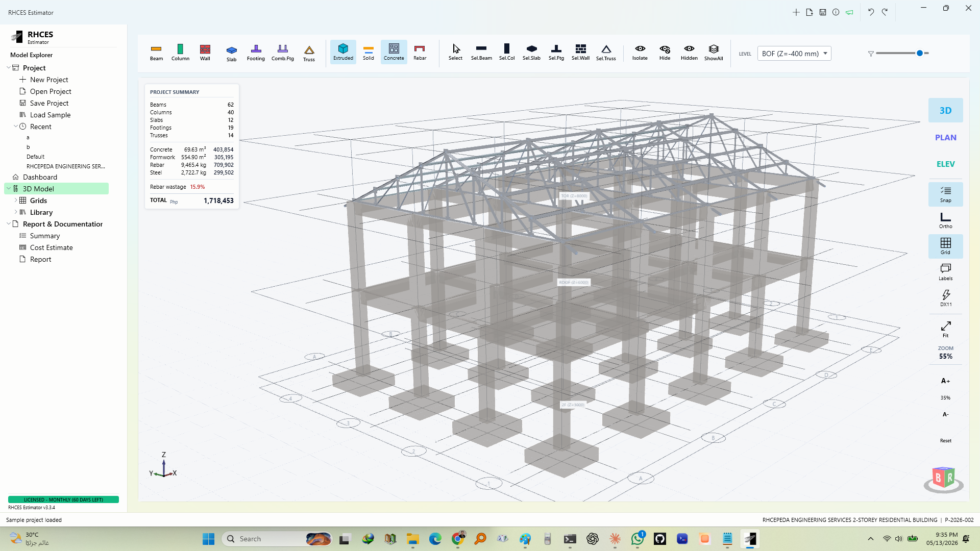Open recent project RHCEPEDA ENGINEERING SER...
This screenshot has height=551, width=980.
[66, 166]
